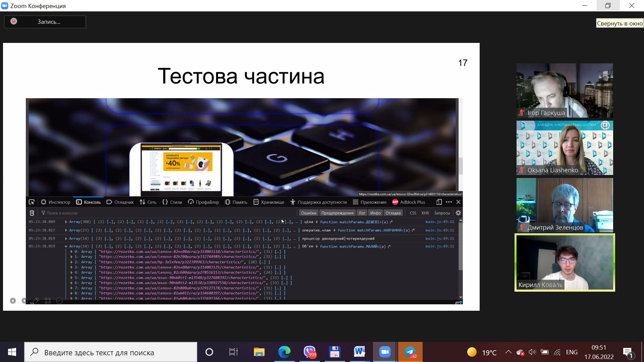Screen dimensions: 644x362
Task: Click Свернуть в окно button
Action: point(619,23)
